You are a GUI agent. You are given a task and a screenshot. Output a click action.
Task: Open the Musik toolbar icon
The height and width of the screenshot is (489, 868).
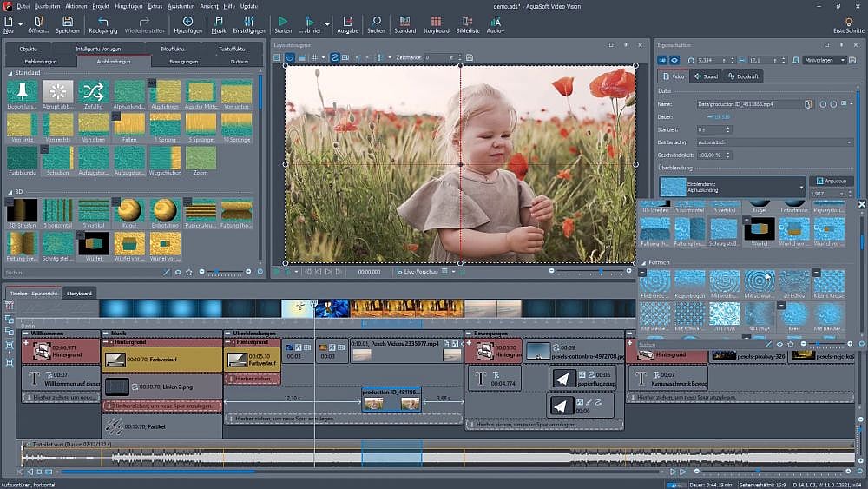219,21
